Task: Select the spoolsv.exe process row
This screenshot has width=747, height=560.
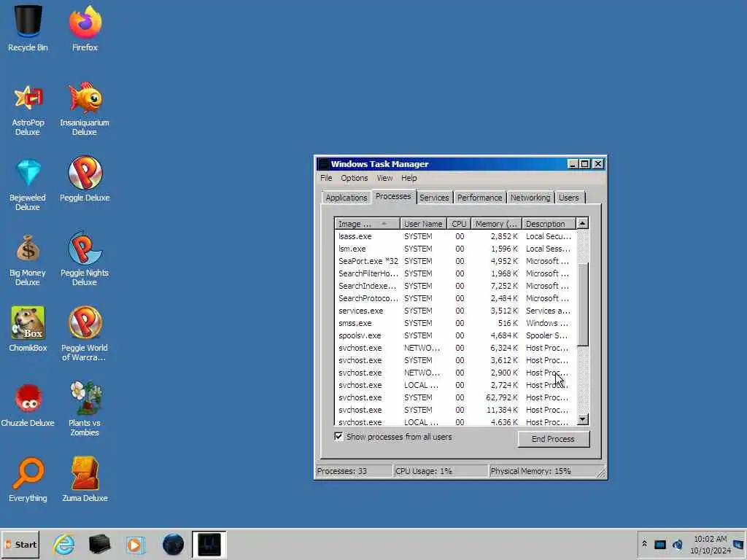Action: click(455, 335)
